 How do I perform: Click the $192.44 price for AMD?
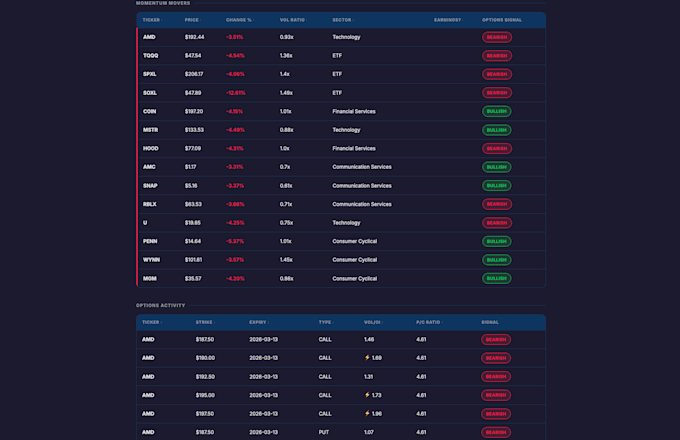pyautogui.click(x=194, y=37)
